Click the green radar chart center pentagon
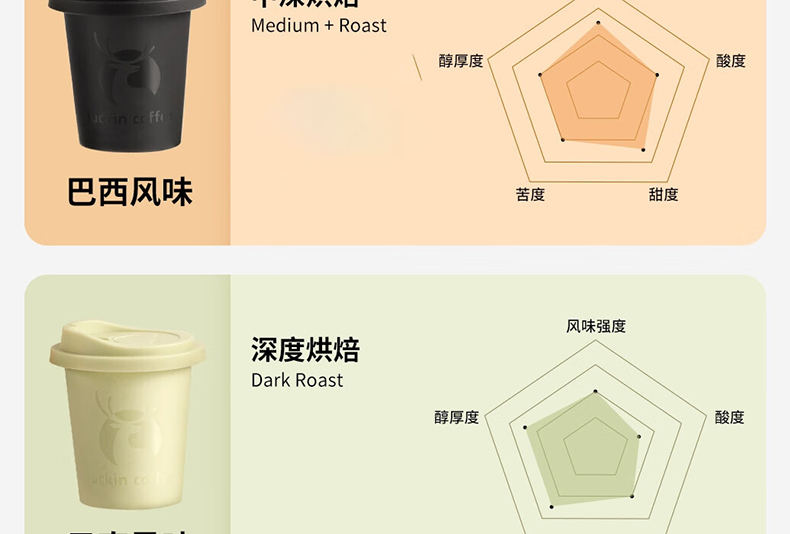Viewport: 790px width, 534px height. (596, 448)
